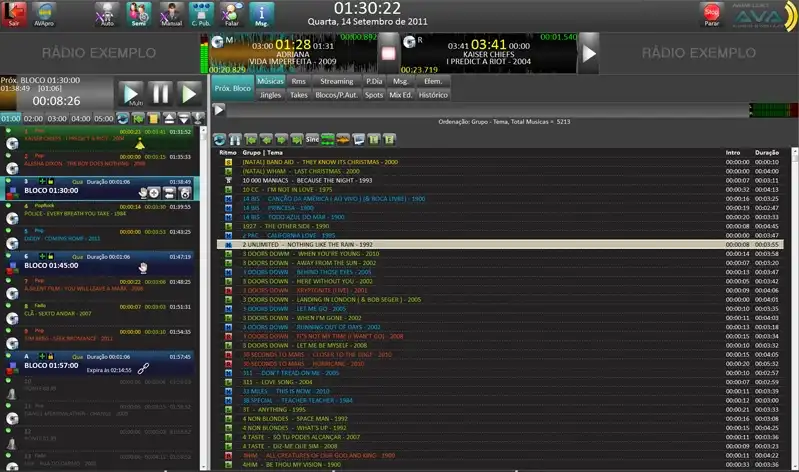
Task: Open the Msg. tab next to P.Dia
Action: click(x=401, y=81)
